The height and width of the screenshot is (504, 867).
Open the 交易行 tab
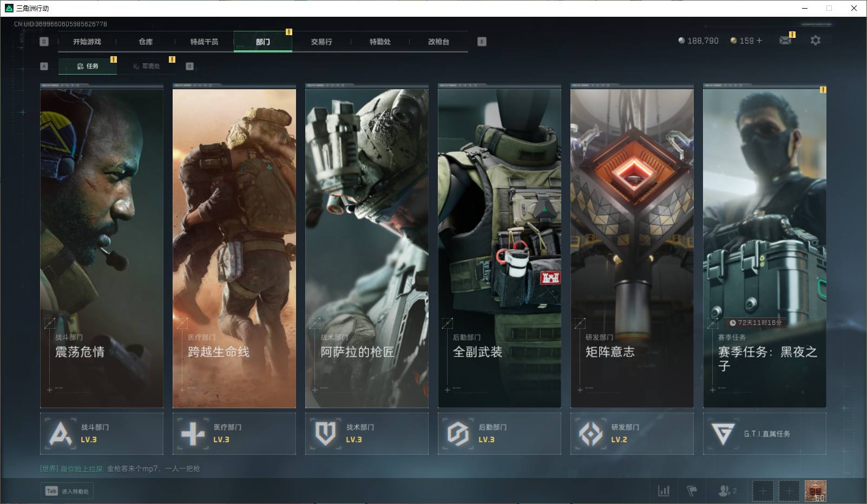[321, 42]
